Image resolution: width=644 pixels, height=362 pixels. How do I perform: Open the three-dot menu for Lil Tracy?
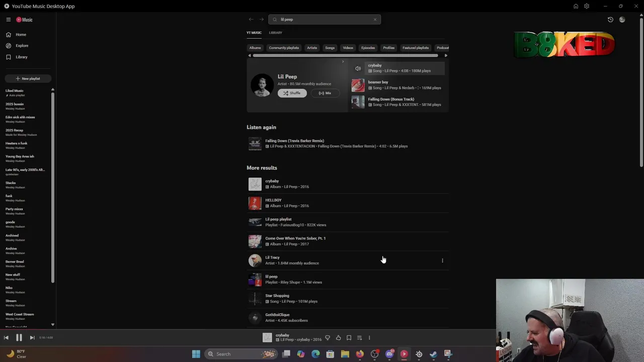point(442,260)
